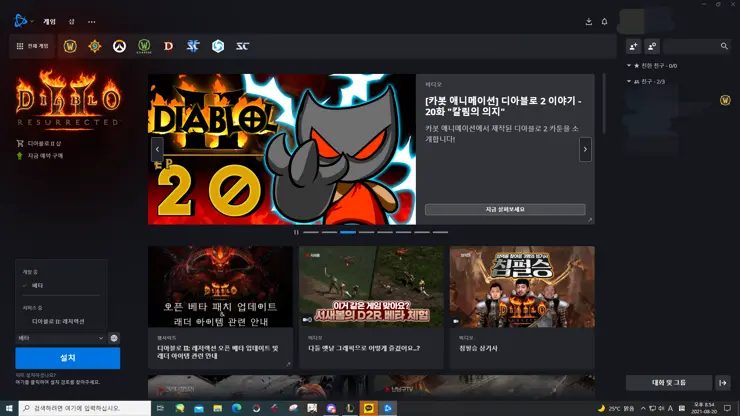
Task: Click the friend's WoW status icon
Action: pyautogui.click(x=725, y=100)
